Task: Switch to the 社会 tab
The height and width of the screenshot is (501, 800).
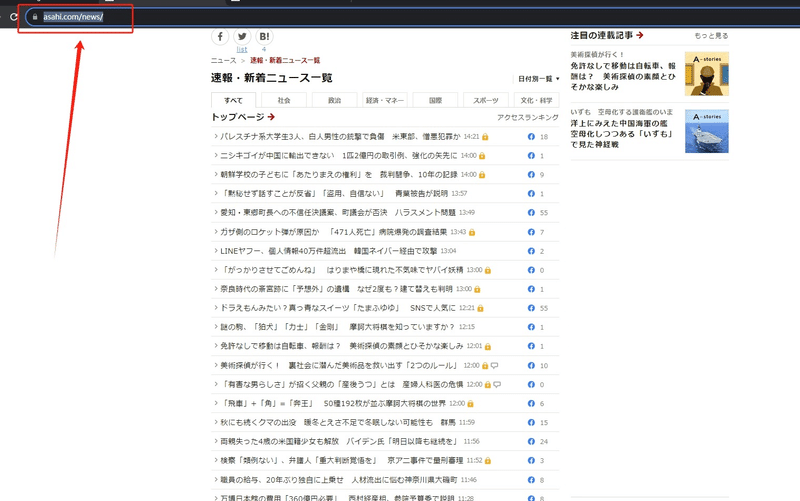Action: coord(284,100)
